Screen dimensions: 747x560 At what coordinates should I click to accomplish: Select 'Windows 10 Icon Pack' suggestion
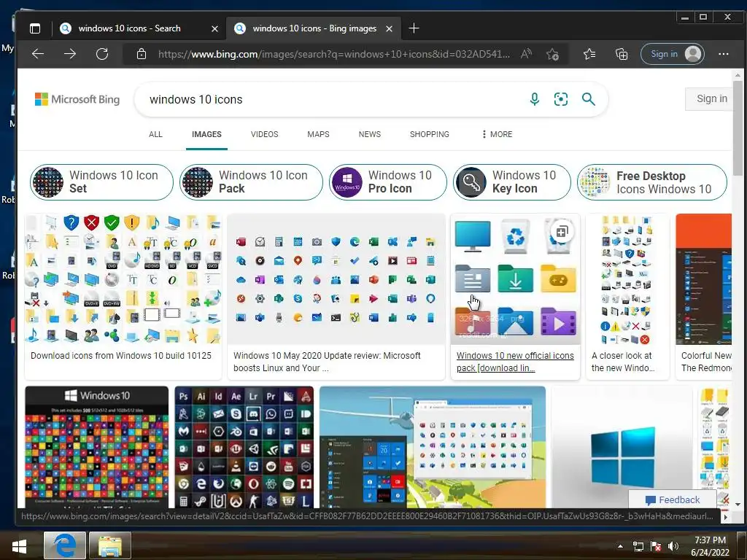click(251, 182)
